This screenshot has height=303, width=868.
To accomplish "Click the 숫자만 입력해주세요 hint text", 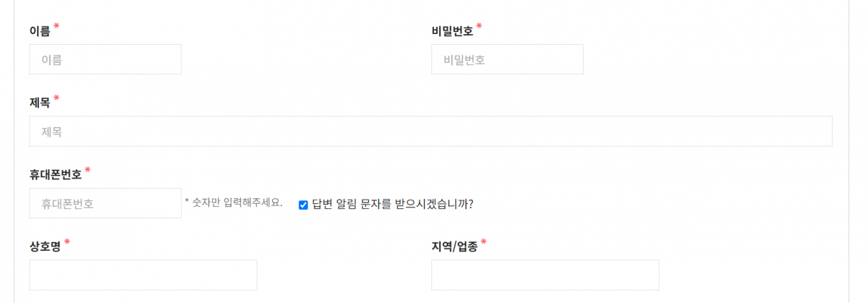I will click(x=234, y=203).
